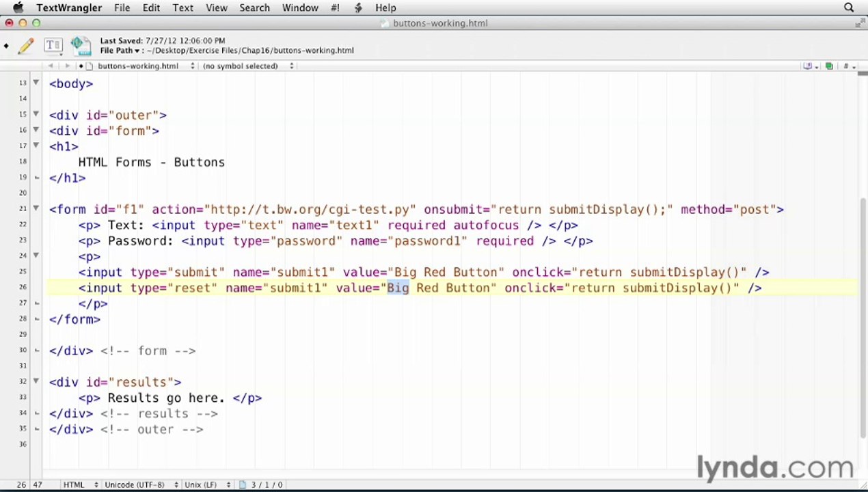This screenshot has width=868, height=492.
Task: Click the window full-screen arrows icon
Action: 860,23
